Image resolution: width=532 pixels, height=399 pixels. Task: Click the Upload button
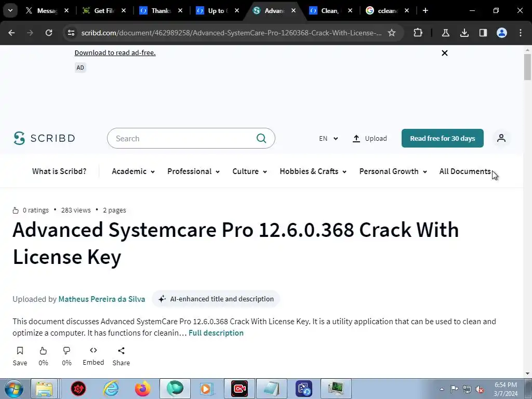click(x=369, y=138)
